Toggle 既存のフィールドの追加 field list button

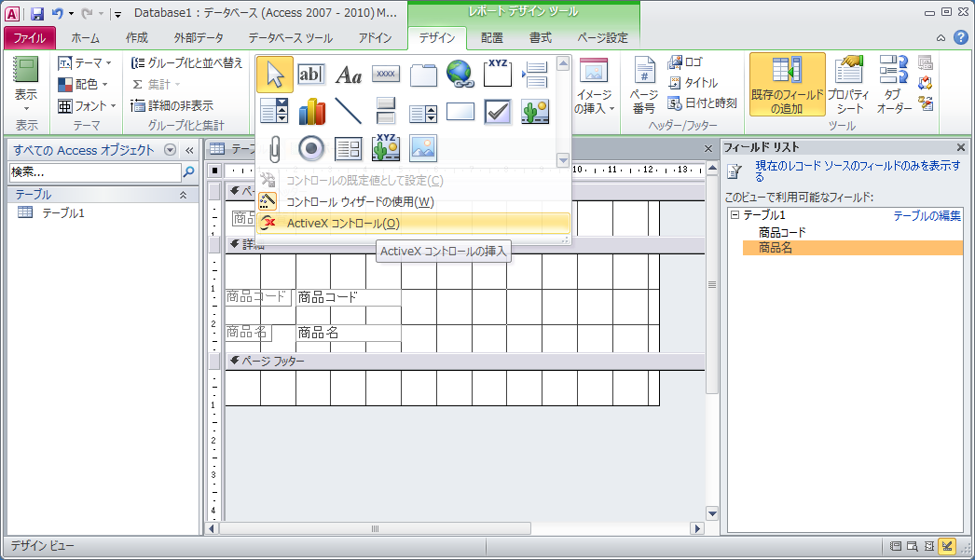pyautogui.click(x=788, y=84)
